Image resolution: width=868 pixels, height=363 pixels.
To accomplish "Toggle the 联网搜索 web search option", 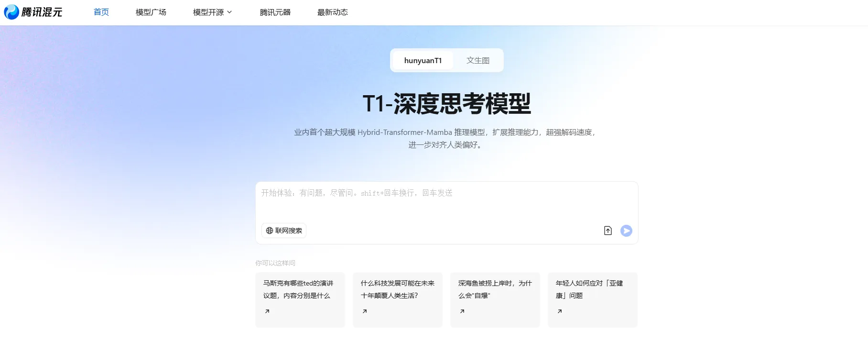I will pos(284,231).
